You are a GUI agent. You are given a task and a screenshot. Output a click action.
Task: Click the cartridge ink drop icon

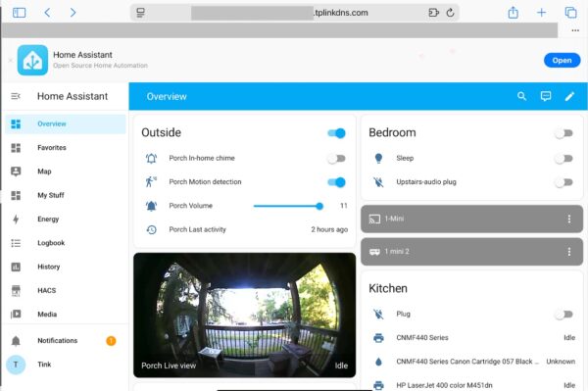pyautogui.click(x=378, y=362)
